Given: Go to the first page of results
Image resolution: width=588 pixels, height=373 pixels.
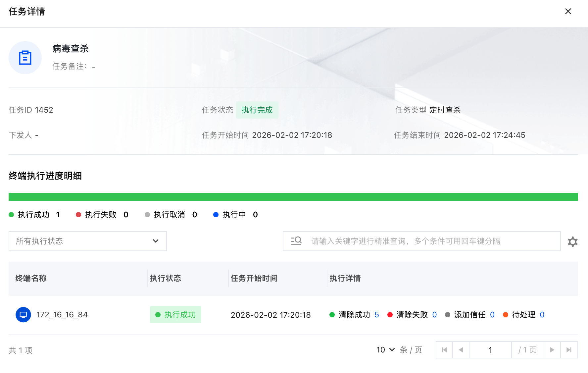Looking at the screenshot, I should [444, 350].
